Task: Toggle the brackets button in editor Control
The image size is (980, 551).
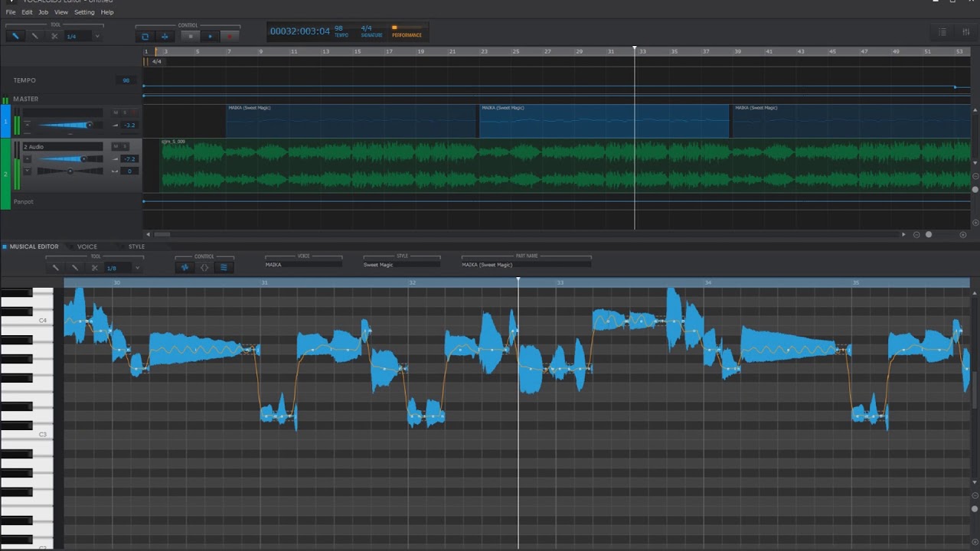Action: click(x=204, y=268)
